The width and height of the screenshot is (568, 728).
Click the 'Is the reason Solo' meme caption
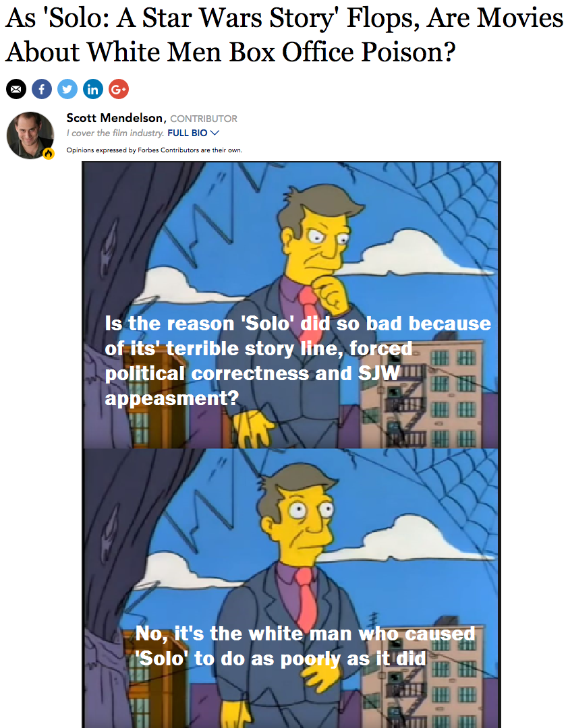pos(297,361)
